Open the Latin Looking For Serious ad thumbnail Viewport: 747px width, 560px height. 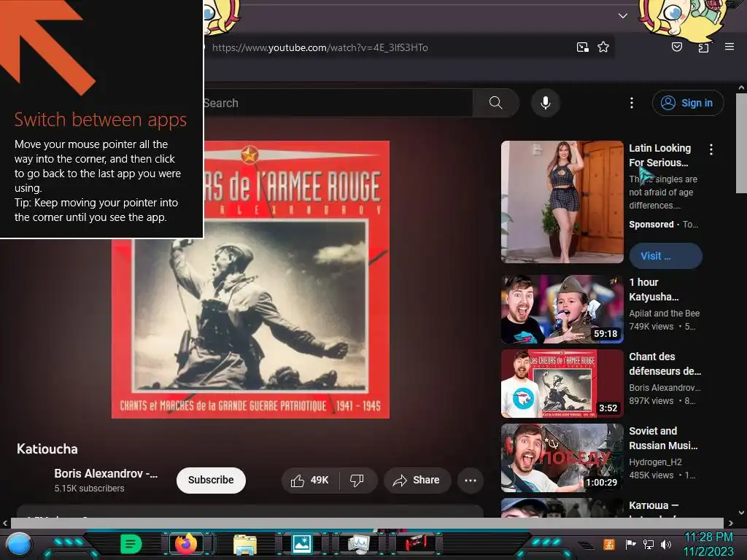click(562, 202)
